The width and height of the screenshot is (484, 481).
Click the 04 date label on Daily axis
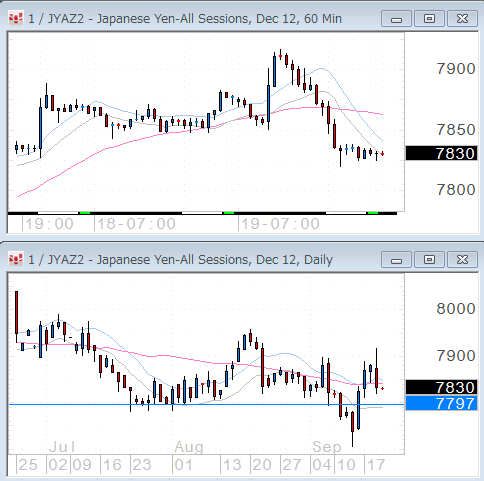click(322, 465)
